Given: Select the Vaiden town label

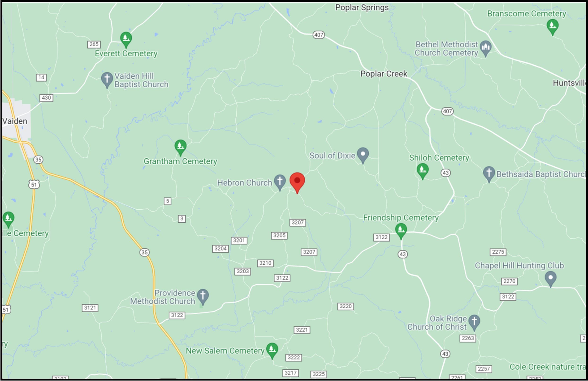Looking at the screenshot, I should coord(15,121).
